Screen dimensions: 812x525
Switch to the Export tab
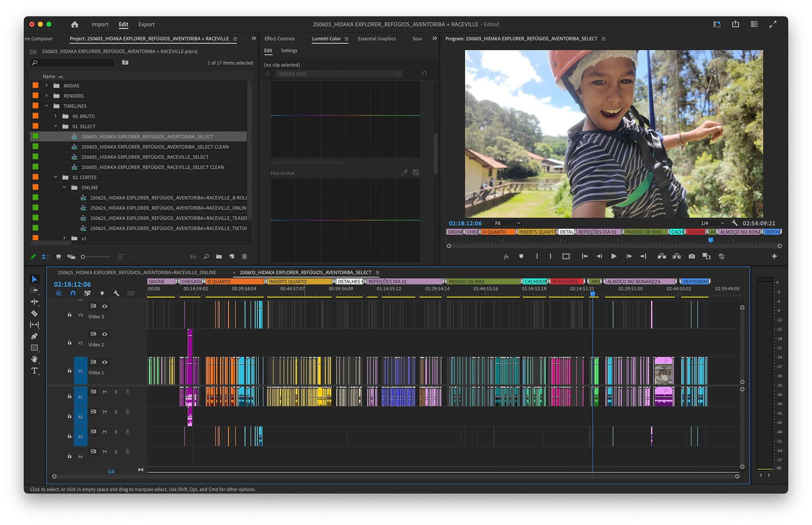point(146,25)
